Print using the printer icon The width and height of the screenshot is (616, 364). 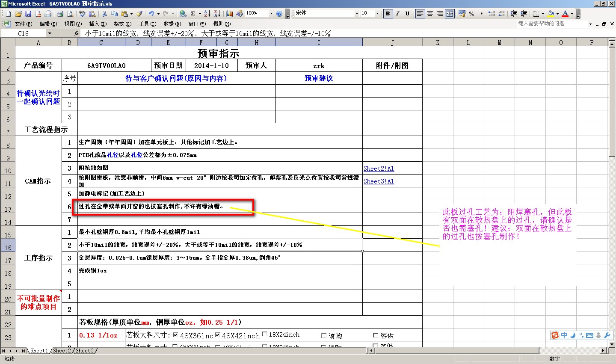(60, 14)
